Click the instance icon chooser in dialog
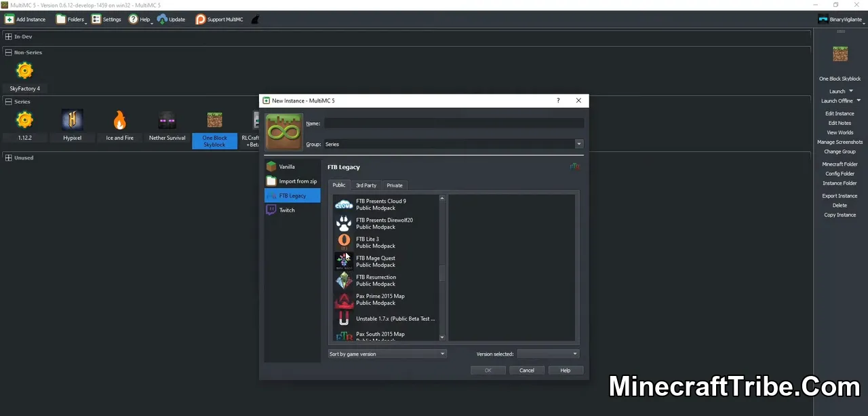Viewport: 868px width, 416px height. pyautogui.click(x=283, y=132)
